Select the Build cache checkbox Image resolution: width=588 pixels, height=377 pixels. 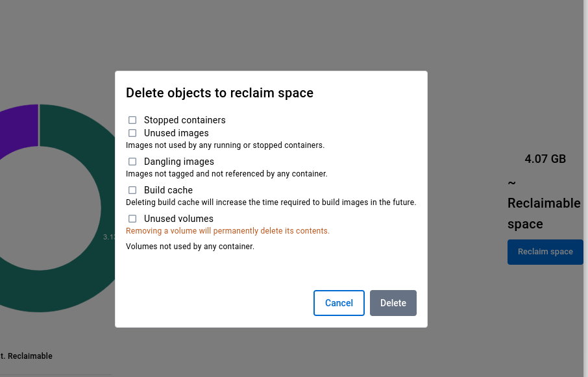click(132, 190)
